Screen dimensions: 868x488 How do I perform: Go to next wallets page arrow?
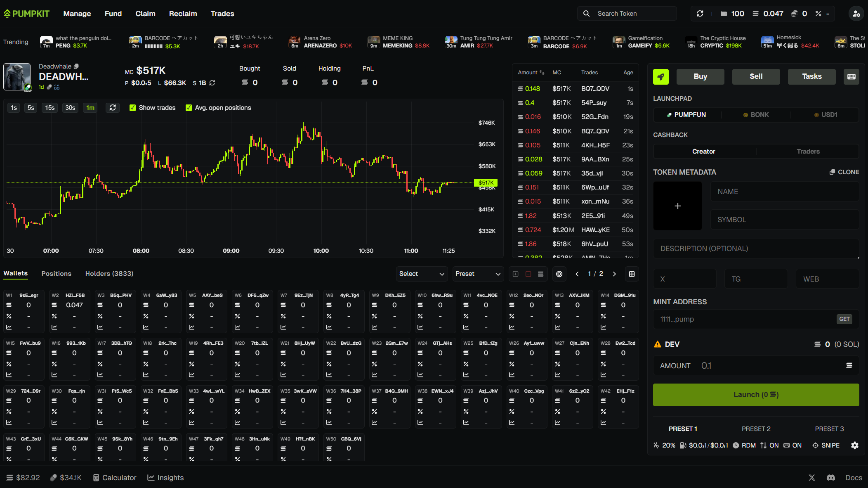pyautogui.click(x=614, y=274)
